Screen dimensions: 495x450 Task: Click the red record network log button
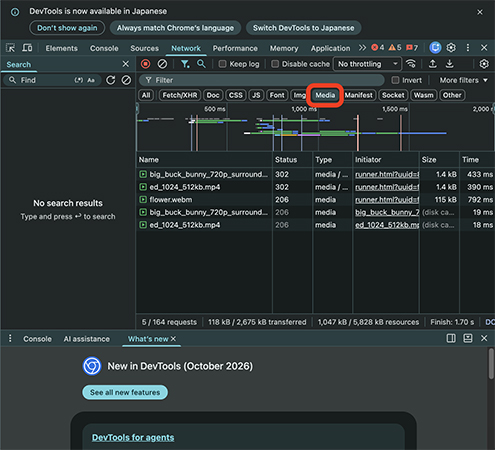pyautogui.click(x=145, y=64)
